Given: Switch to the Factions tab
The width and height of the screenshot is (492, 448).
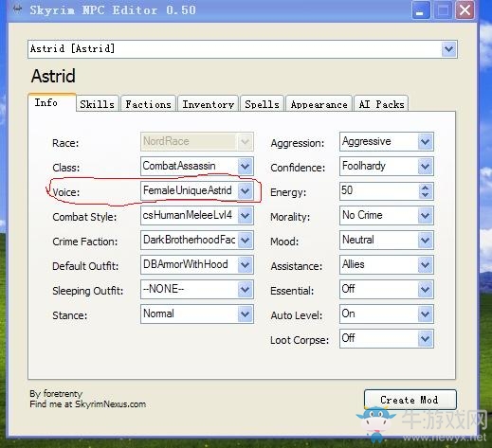Looking at the screenshot, I should point(148,104).
